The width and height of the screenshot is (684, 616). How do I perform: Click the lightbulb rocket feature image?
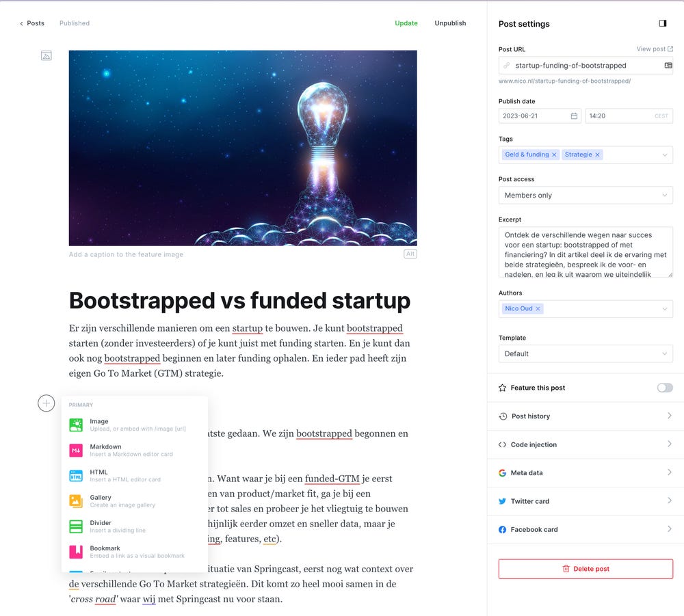pyautogui.click(x=243, y=148)
